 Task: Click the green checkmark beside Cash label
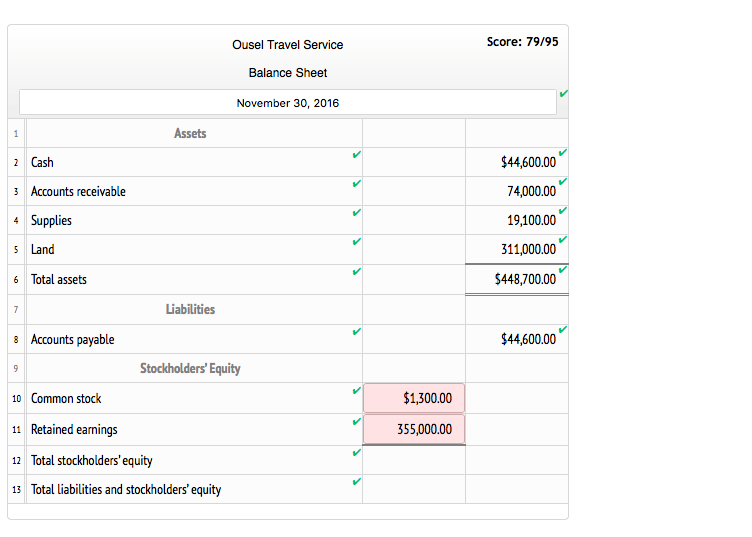click(356, 156)
